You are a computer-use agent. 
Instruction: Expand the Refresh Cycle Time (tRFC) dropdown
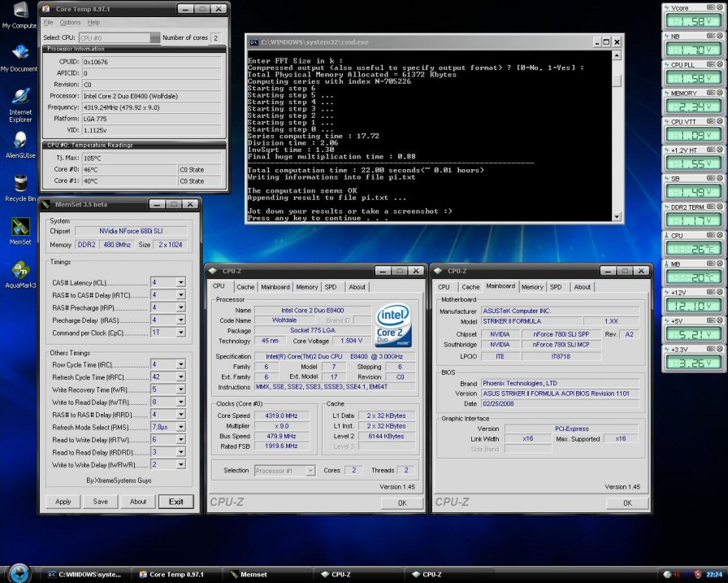point(180,376)
